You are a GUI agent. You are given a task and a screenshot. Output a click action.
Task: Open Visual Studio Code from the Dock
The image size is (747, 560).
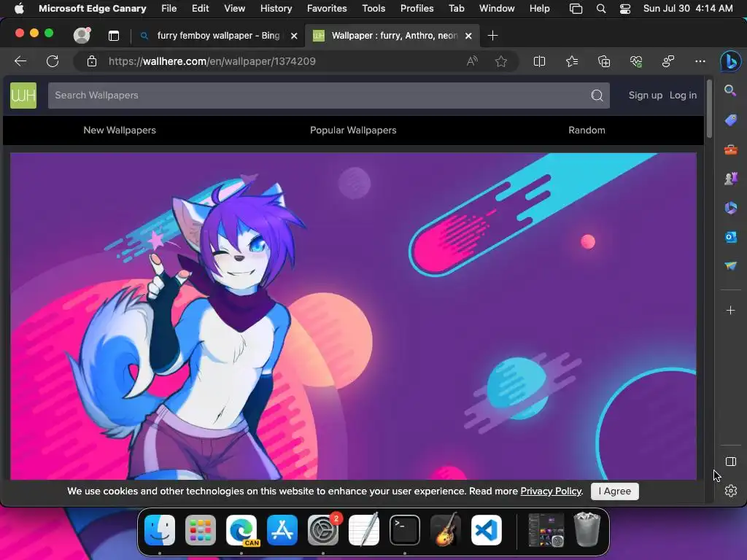pos(487,530)
